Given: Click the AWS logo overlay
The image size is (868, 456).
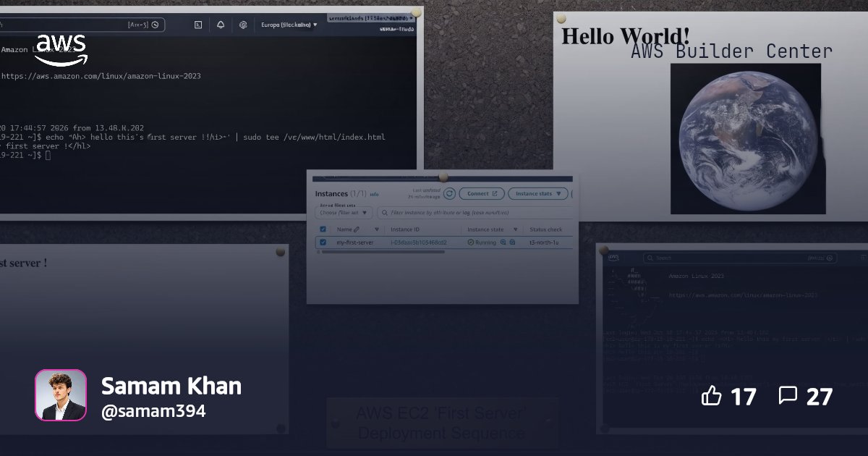Looking at the screenshot, I should [61, 49].
